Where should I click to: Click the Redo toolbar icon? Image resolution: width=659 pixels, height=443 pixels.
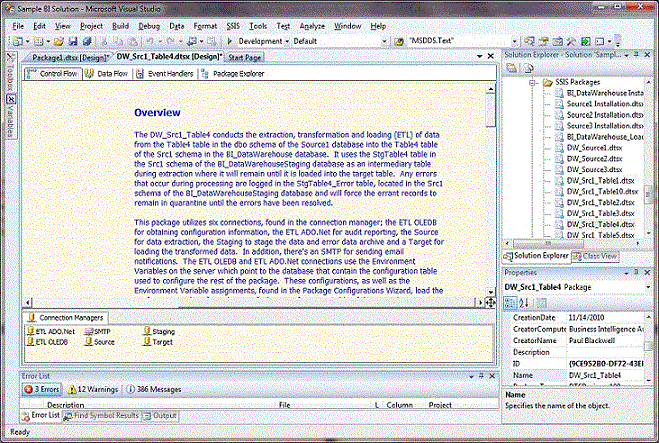[170, 41]
